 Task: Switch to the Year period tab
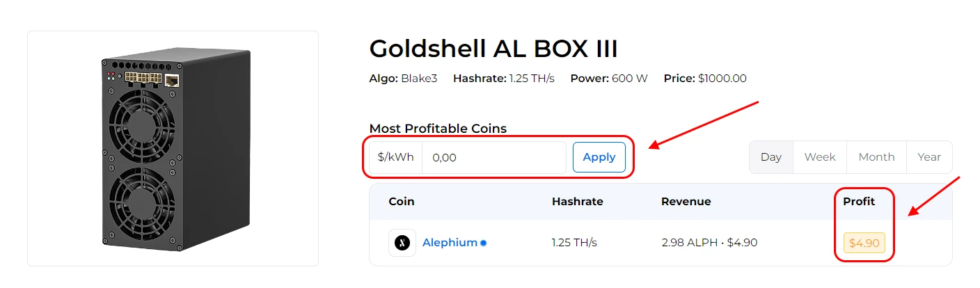929,157
